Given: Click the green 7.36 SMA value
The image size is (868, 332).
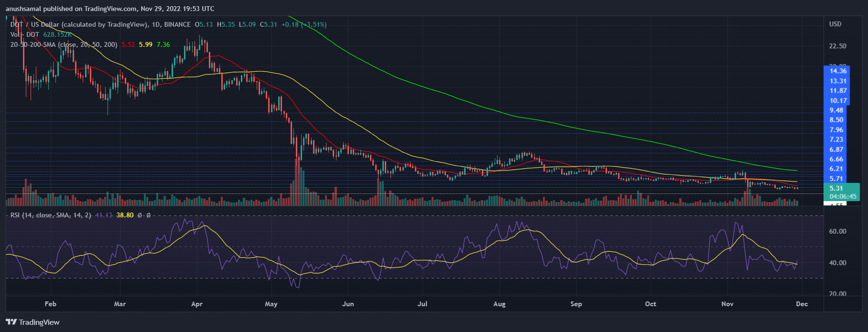Looking at the screenshot, I should point(163,44).
